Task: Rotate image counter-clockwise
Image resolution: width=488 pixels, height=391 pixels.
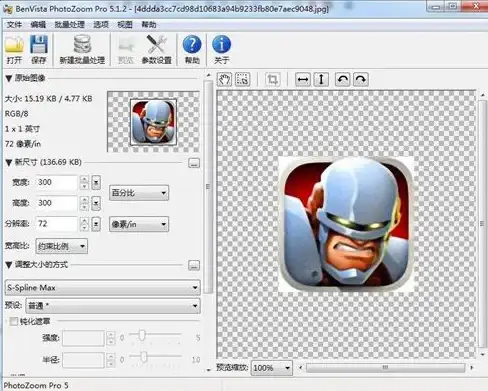Action: [342, 80]
